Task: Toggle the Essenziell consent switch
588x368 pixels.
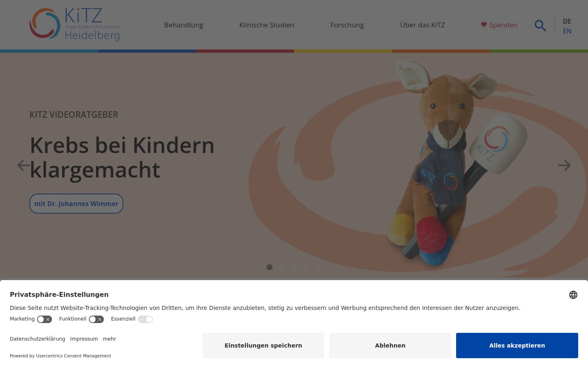Action: [145, 319]
